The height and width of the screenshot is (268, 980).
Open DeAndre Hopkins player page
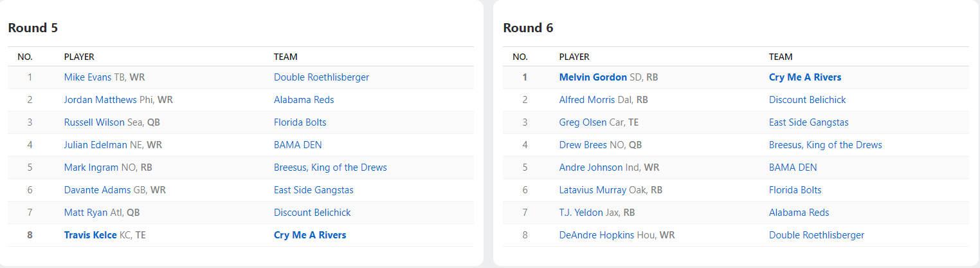(596, 235)
